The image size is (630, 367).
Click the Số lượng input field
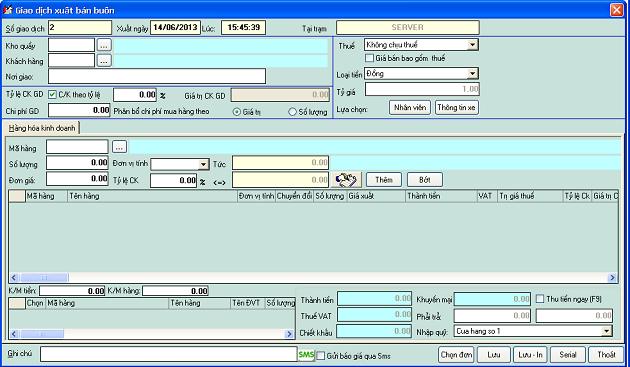pyautogui.click(x=77, y=163)
